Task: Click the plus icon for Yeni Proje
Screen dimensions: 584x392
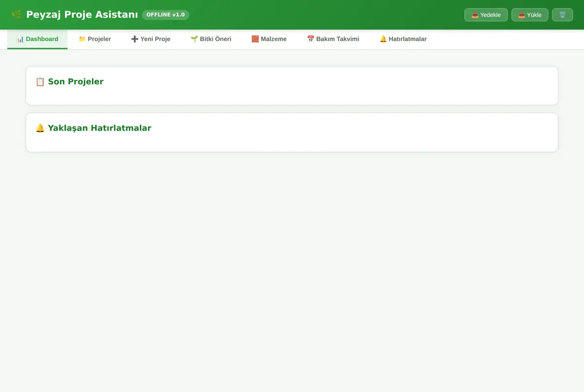Action: pyautogui.click(x=135, y=39)
